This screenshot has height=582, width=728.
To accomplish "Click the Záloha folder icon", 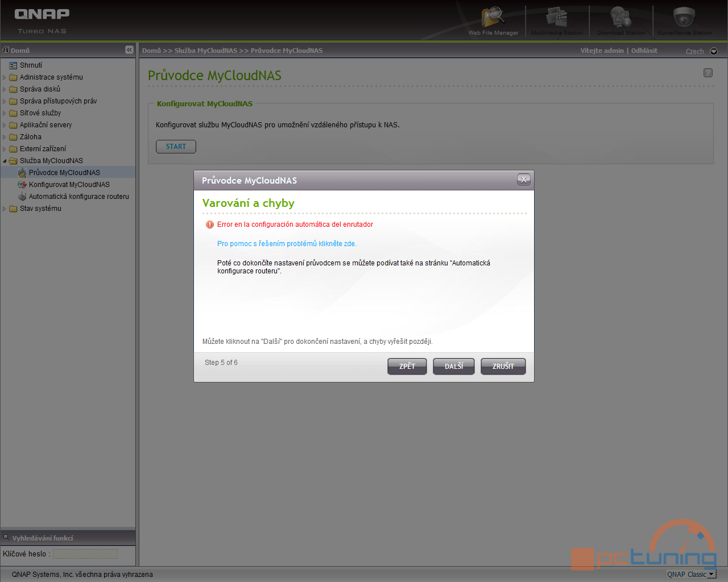I will (x=13, y=137).
